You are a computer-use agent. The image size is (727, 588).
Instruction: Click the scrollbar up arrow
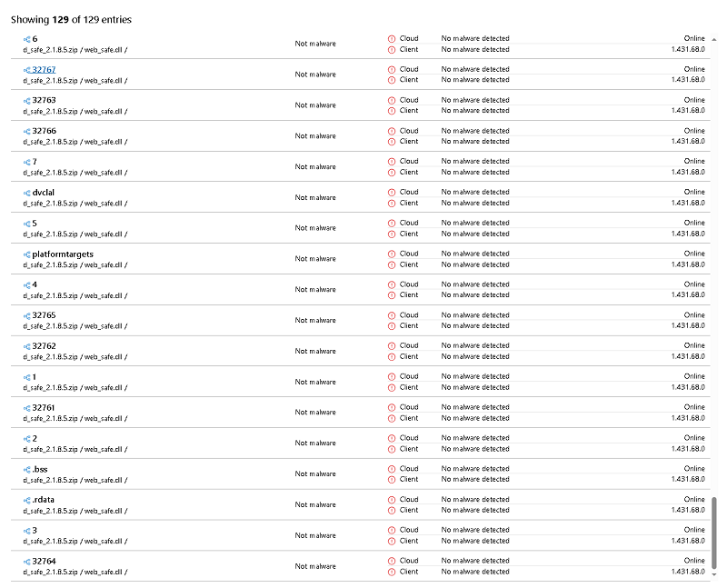[714, 40]
